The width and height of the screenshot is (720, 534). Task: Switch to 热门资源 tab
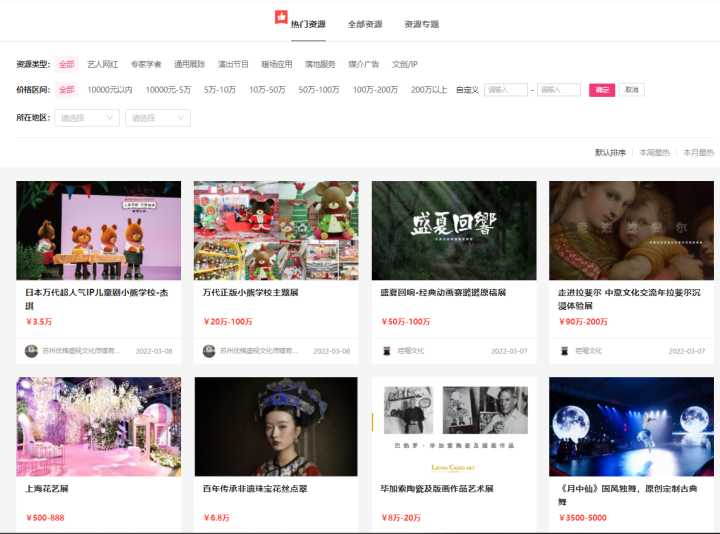[308, 24]
